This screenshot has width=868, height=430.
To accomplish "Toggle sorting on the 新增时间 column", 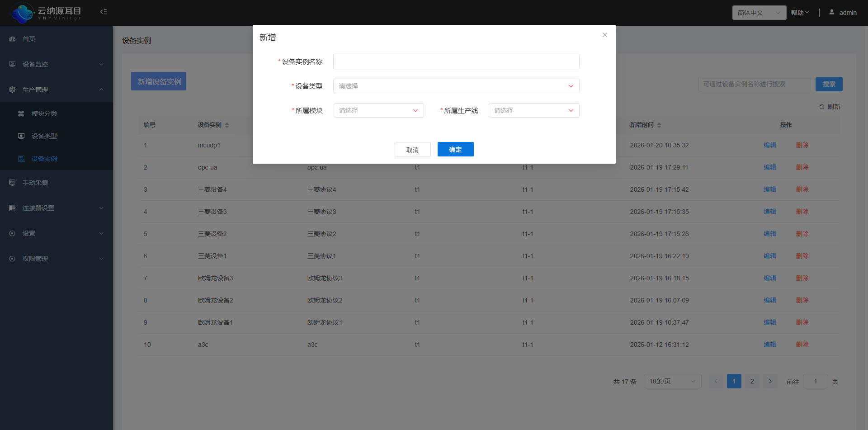I will point(660,125).
